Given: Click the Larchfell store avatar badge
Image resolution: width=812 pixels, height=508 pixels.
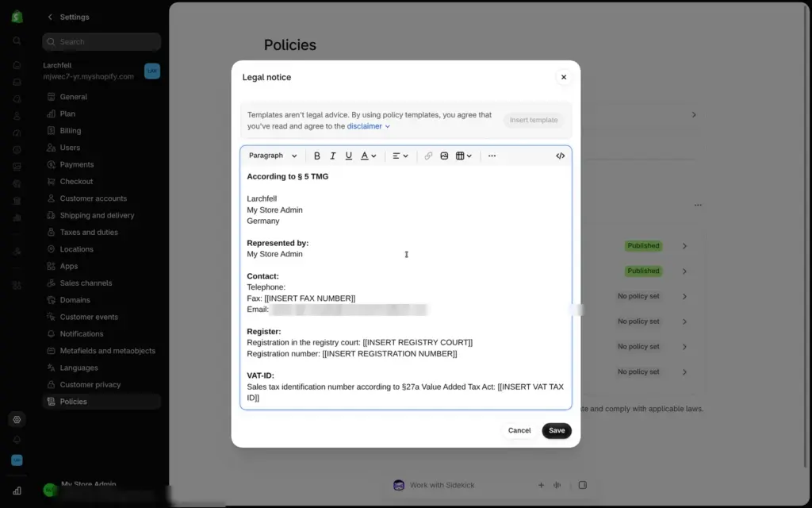Looking at the screenshot, I should (152, 71).
